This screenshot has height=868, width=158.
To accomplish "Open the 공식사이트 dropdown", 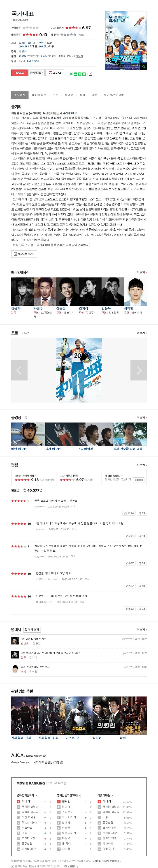I will coord(37,72).
